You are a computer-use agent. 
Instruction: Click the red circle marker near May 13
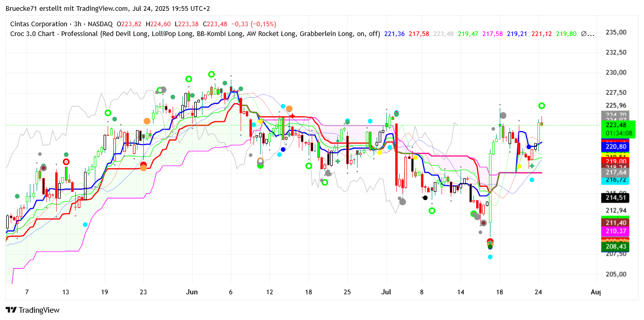click(x=66, y=162)
